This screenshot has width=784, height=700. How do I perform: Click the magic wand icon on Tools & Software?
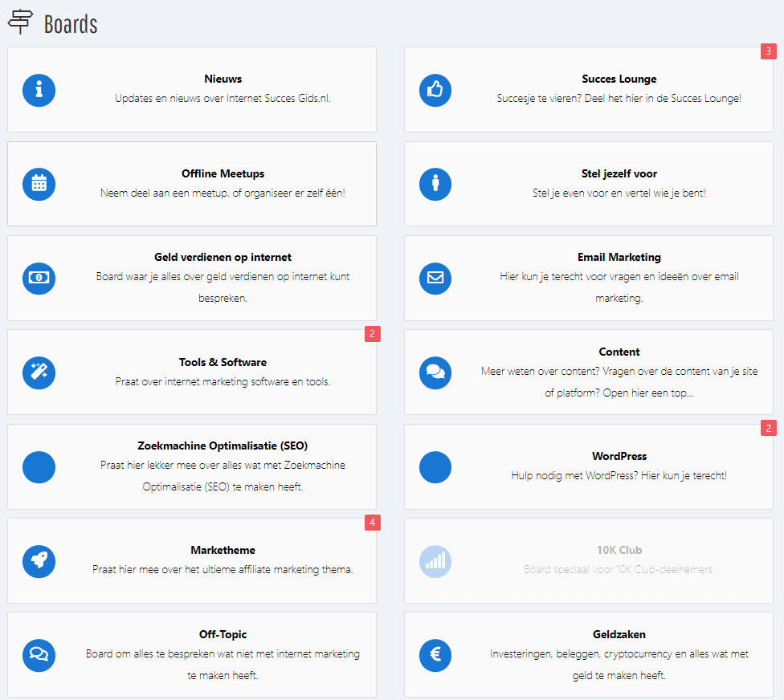click(x=39, y=372)
